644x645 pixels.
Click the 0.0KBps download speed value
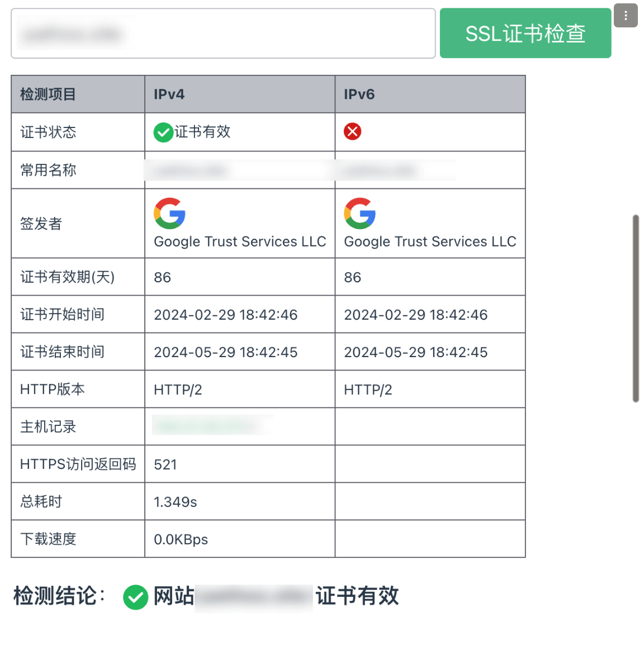tap(181, 539)
